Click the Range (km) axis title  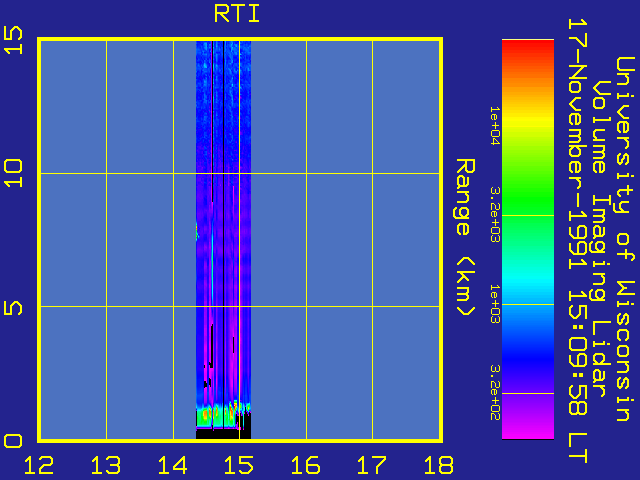[x=465, y=238]
